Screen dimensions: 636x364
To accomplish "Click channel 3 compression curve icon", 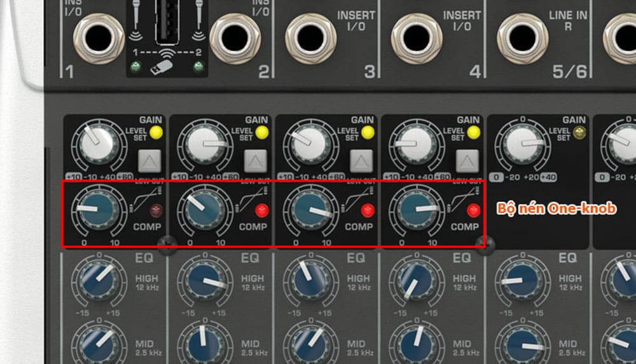I will coord(357,199).
